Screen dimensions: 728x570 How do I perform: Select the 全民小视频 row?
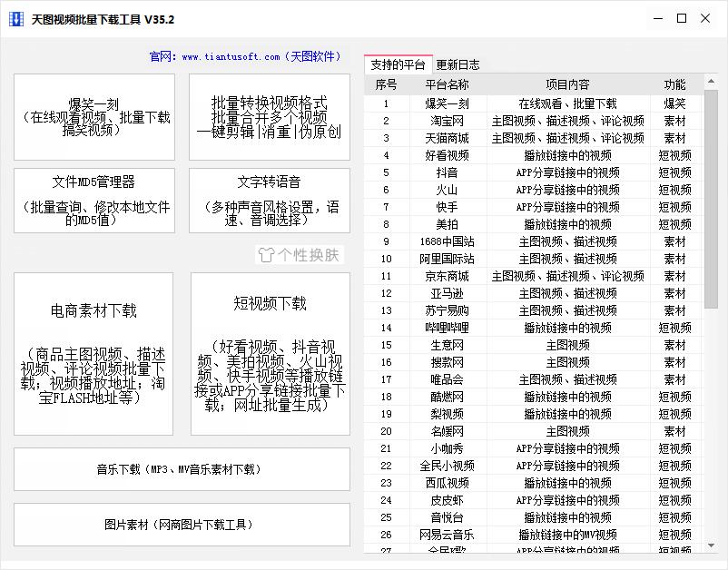click(x=533, y=466)
